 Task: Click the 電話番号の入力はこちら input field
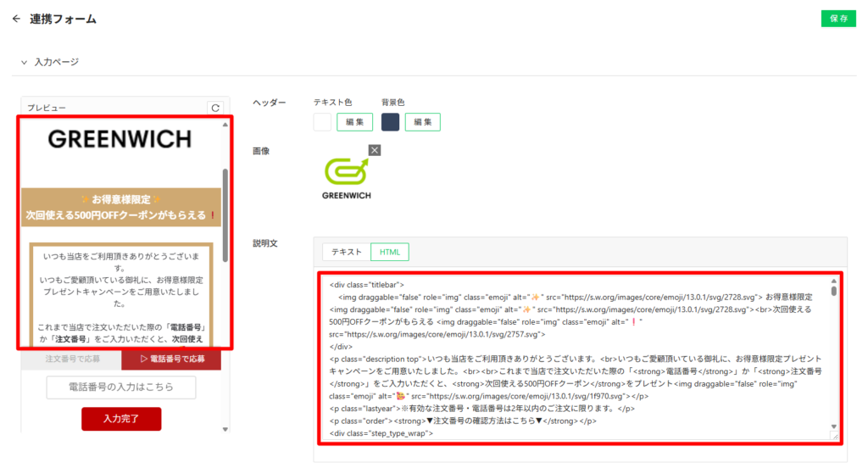click(x=121, y=387)
